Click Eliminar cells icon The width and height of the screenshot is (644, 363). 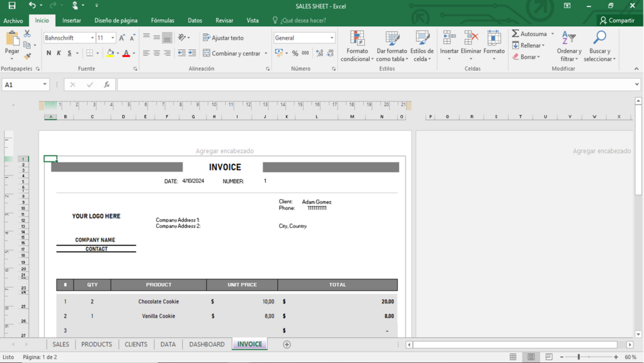(471, 38)
